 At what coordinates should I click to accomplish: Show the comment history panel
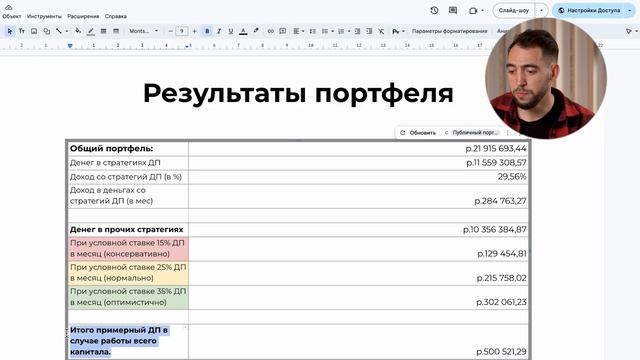(x=453, y=10)
